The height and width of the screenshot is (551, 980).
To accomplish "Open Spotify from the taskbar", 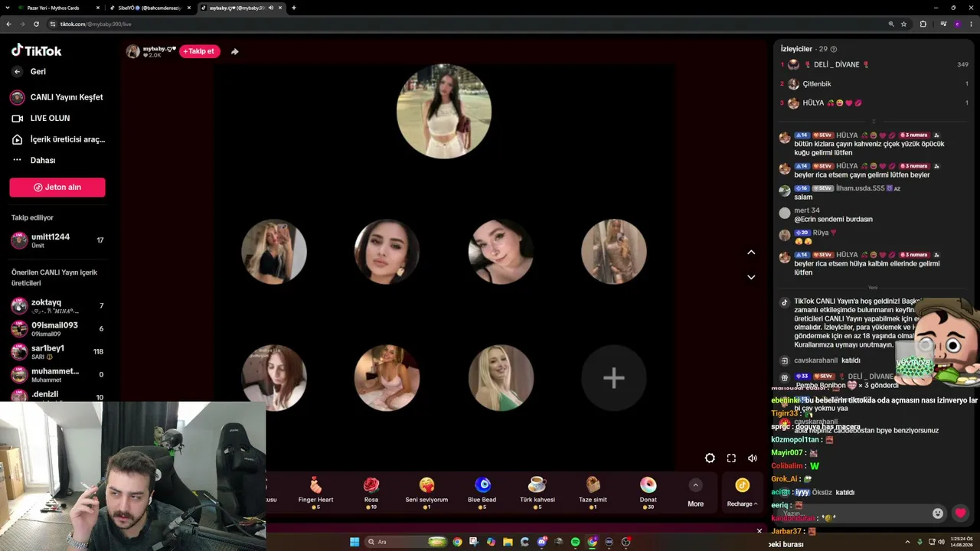I will 575,542.
